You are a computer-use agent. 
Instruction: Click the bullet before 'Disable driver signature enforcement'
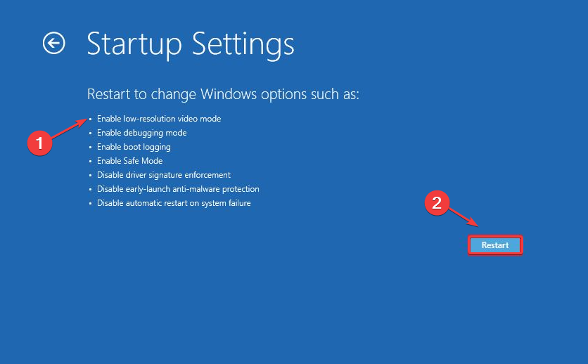tap(90, 175)
